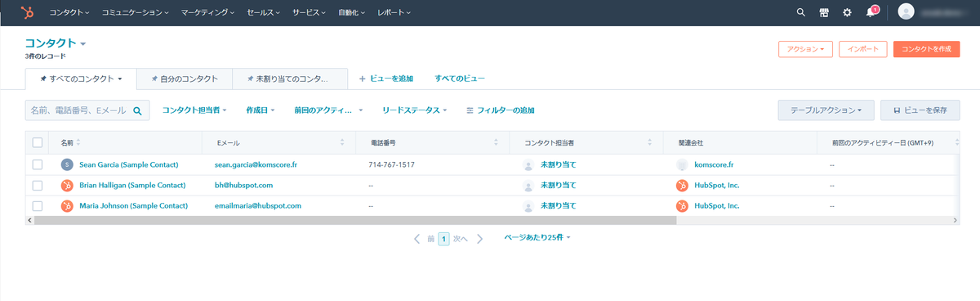Open the marketplace icon in top bar
Screen dimensions: 980x301
(x=824, y=12)
